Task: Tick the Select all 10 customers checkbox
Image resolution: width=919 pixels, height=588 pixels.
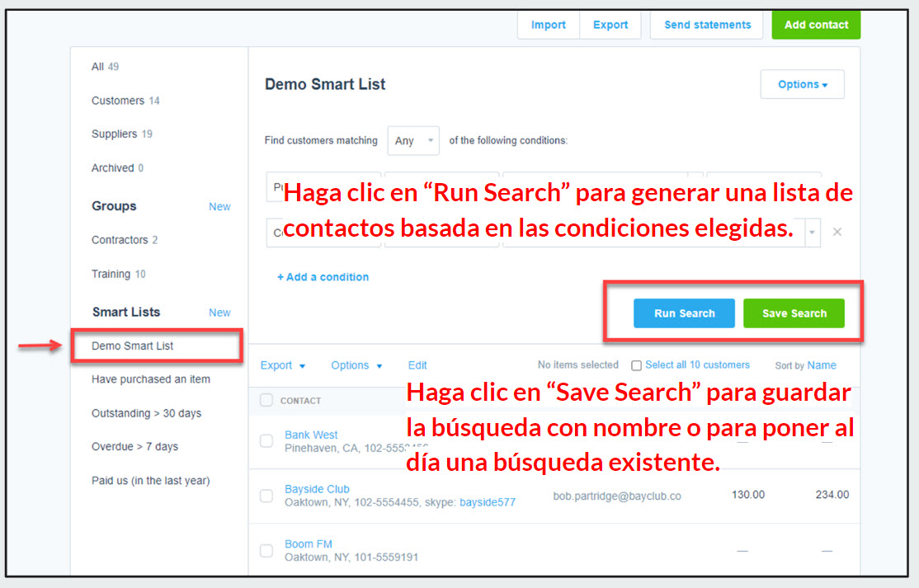Action: (636, 365)
